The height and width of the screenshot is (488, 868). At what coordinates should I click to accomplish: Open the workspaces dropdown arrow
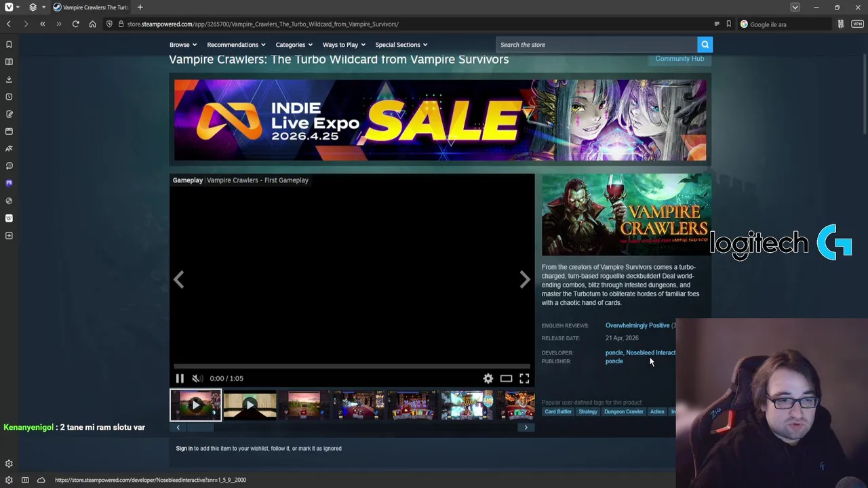coord(43,7)
